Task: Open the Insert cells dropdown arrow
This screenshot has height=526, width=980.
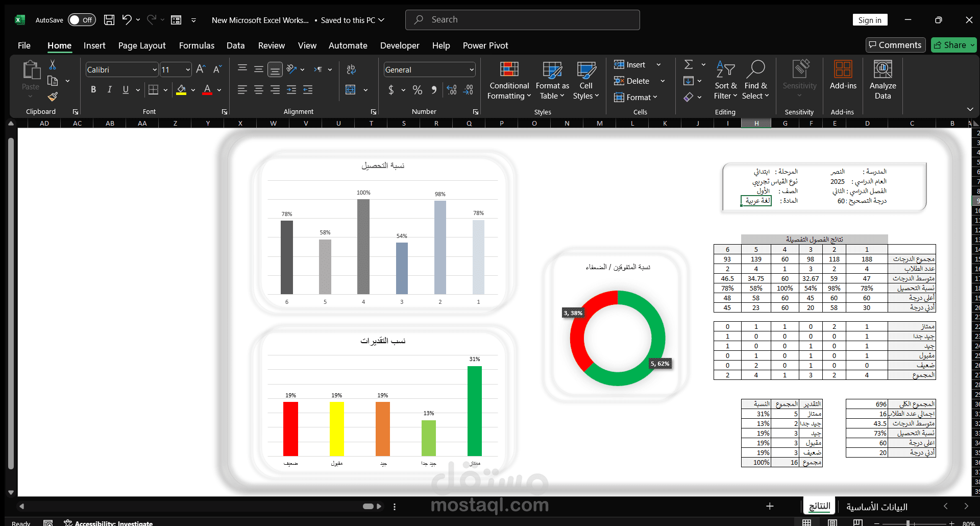Action: [658, 65]
